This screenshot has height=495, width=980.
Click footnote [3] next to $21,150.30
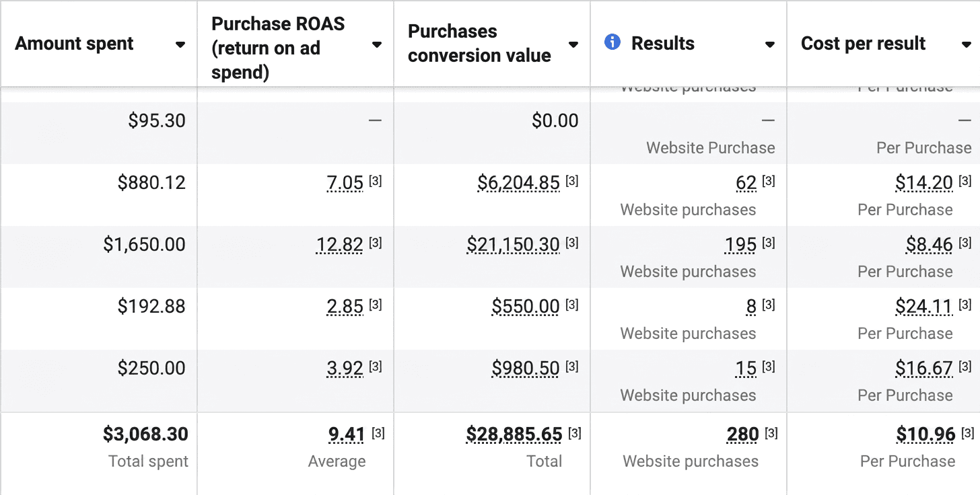coord(572,243)
